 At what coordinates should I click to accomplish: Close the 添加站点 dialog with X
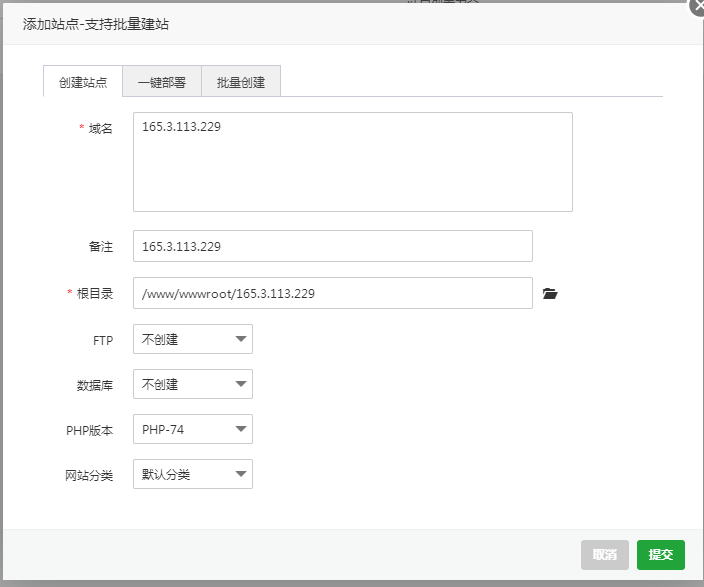[x=698, y=5]
